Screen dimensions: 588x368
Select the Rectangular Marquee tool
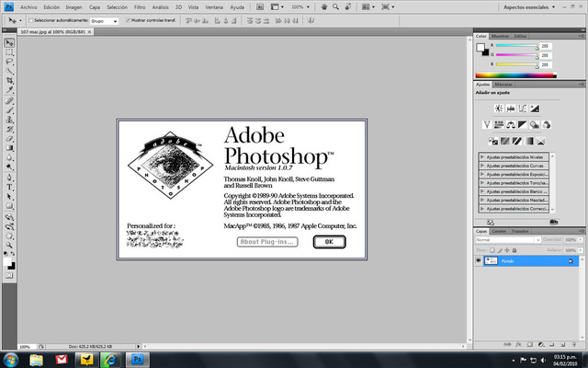pyautogui.click(x=9, y=52)
